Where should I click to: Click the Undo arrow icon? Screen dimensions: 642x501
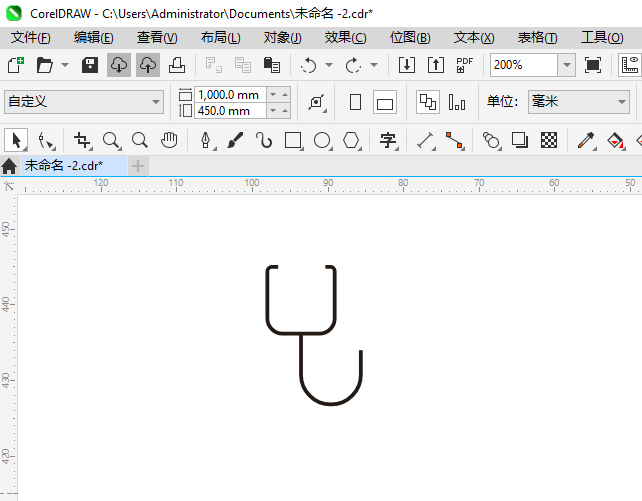[308, 65]
